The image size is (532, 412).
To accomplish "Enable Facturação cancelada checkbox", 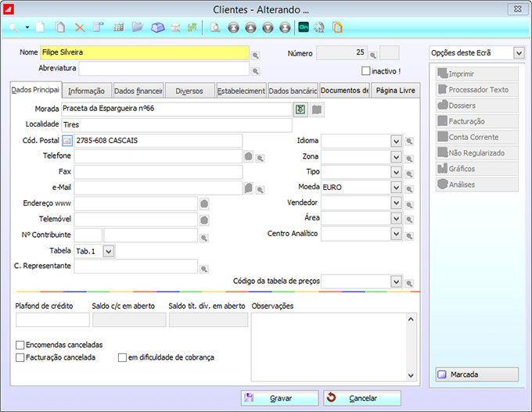I will (20, 357).
